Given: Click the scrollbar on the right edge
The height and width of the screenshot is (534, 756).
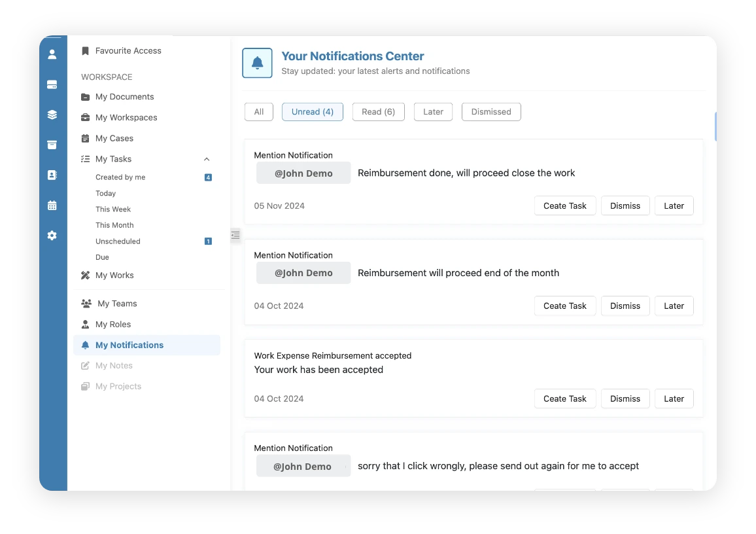Looking at the screenshot, I should coord(714,128).
